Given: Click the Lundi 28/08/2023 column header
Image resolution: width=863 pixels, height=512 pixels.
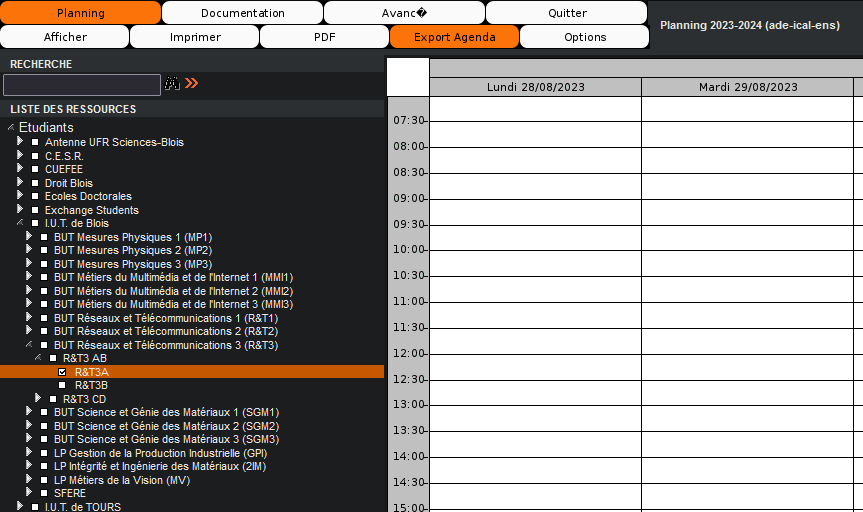Looking at the screenshot, I should click(x=535, y=87).
